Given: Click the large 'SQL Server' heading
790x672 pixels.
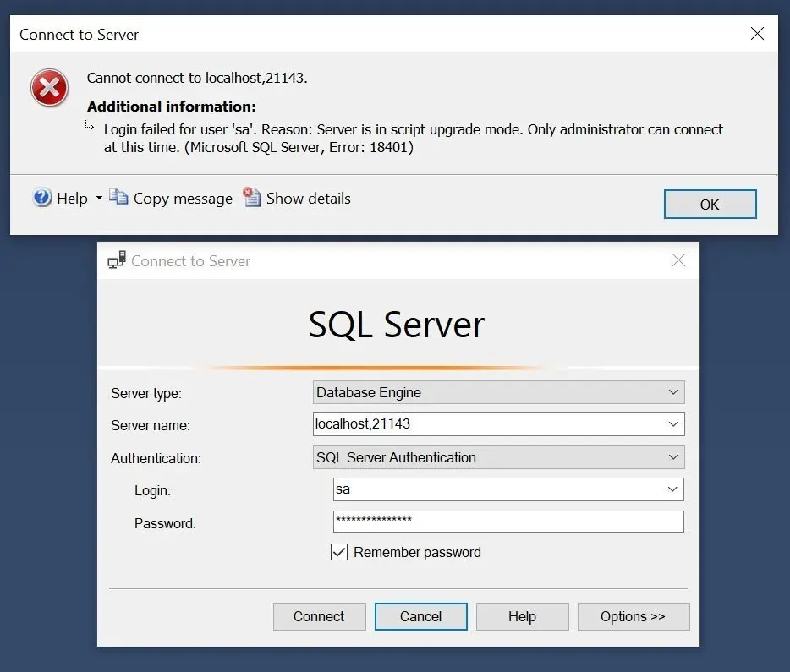Looking at the screenshot, I should coord(397,325).
